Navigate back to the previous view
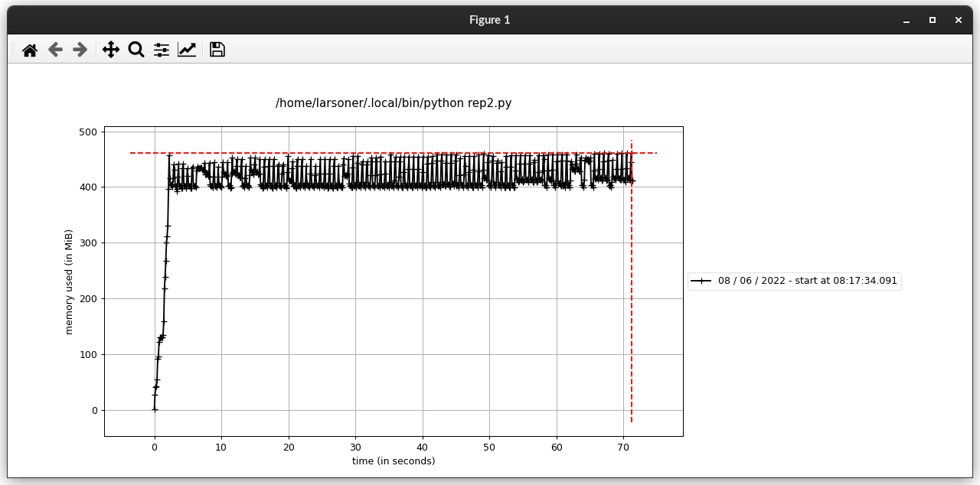This screenshot has width=980, height=485. (54, 49)
